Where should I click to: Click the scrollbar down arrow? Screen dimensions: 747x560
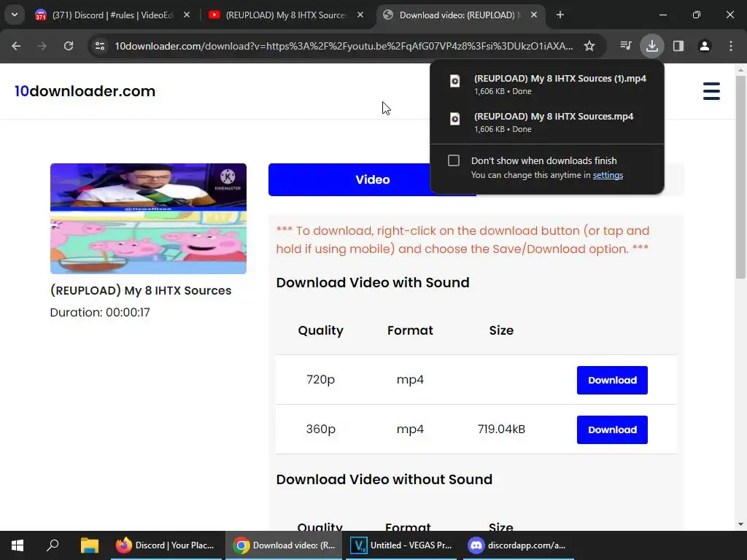click(740, 524)
